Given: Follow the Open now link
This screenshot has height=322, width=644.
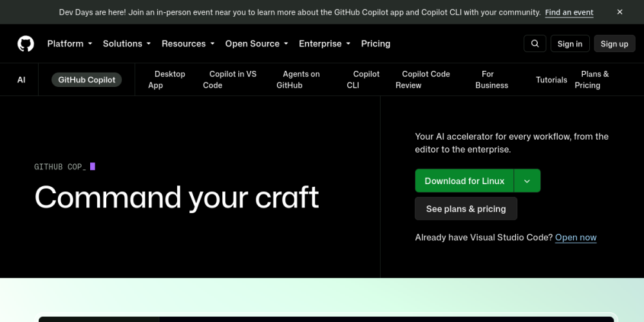Looking at the screenshot, I should click(x=575, y=238).
